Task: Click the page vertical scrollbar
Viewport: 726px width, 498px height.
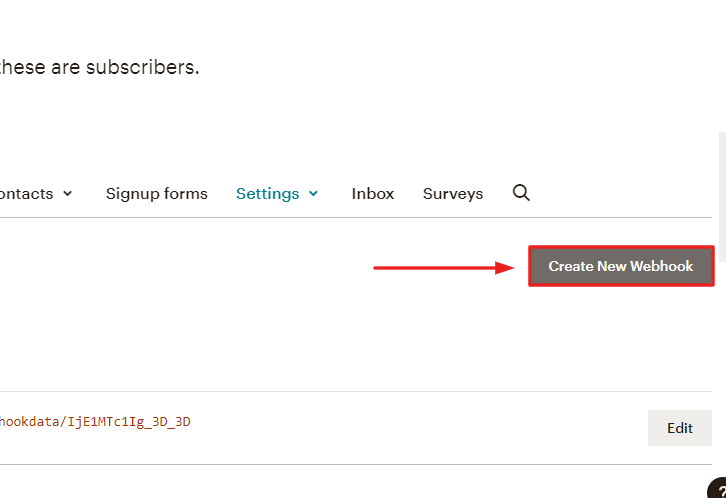Action: pos(722,197)
